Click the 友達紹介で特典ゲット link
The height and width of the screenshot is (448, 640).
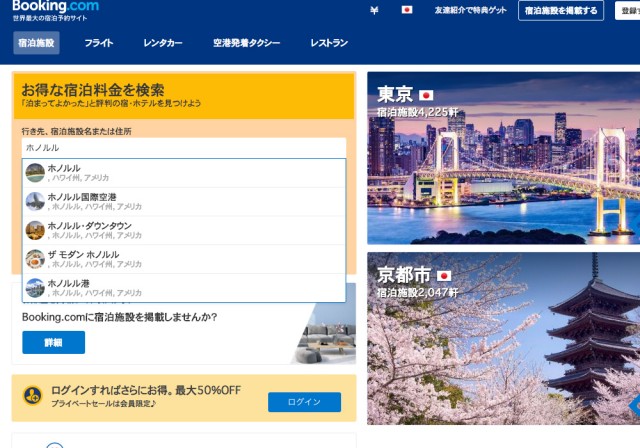[470, 10]
